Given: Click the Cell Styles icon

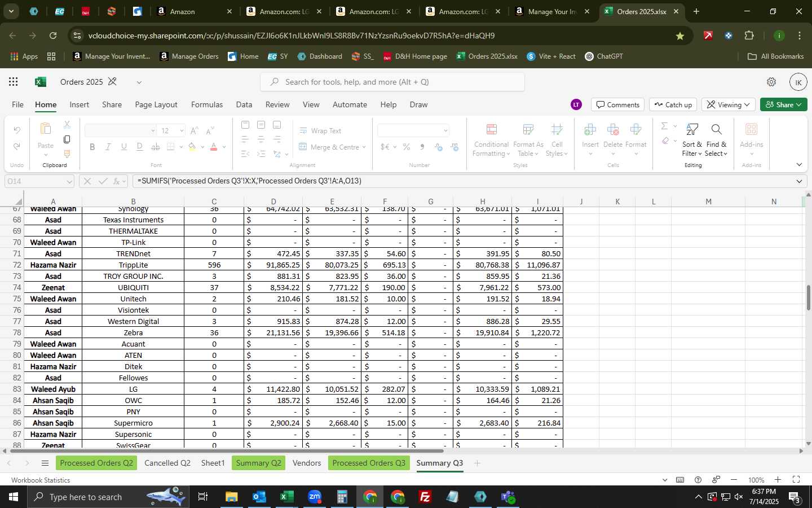Looking at the screenshot, I should 557,130.
